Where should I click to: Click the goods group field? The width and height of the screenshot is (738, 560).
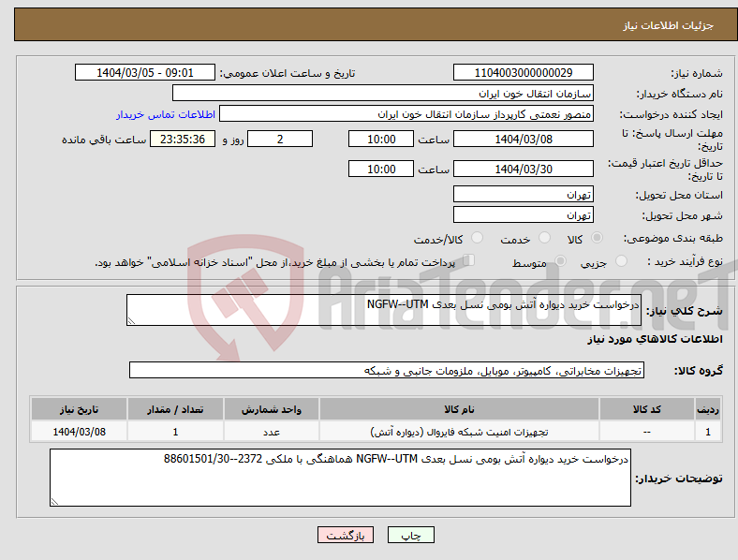pyautogui.click(x=387, y=370)
